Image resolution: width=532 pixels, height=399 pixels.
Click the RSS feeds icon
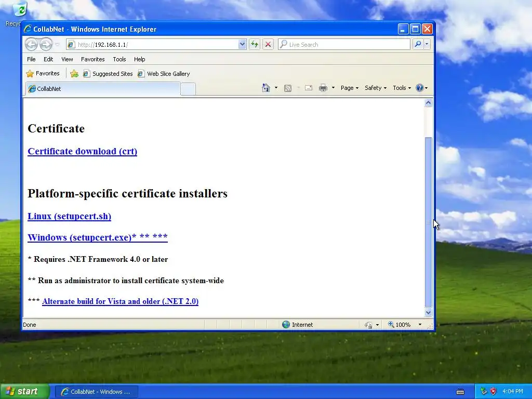288,88
